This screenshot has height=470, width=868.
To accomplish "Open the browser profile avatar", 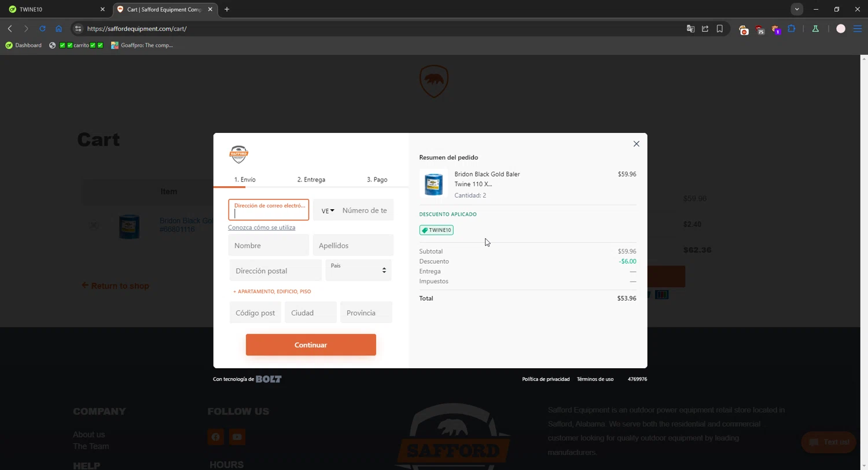I will point(841,28).
